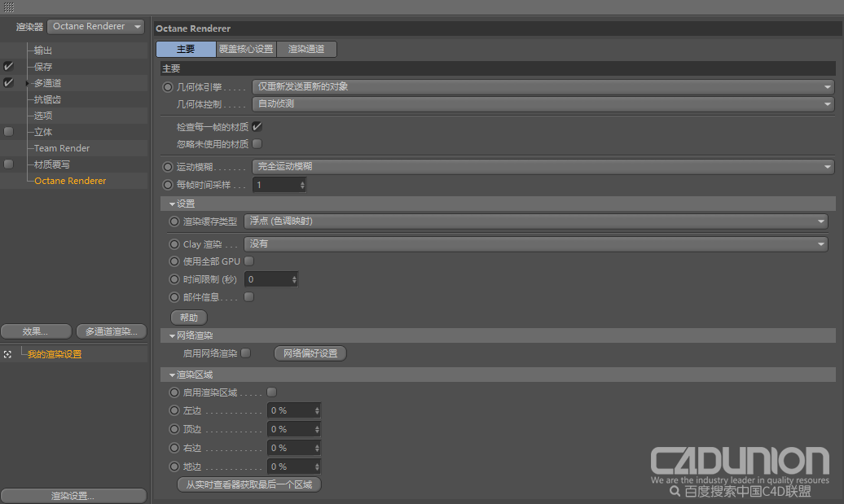The height and width of the screenshot is (504, 844).
Task: Open 网络偏好设置 button
Action: pos(310,353)
